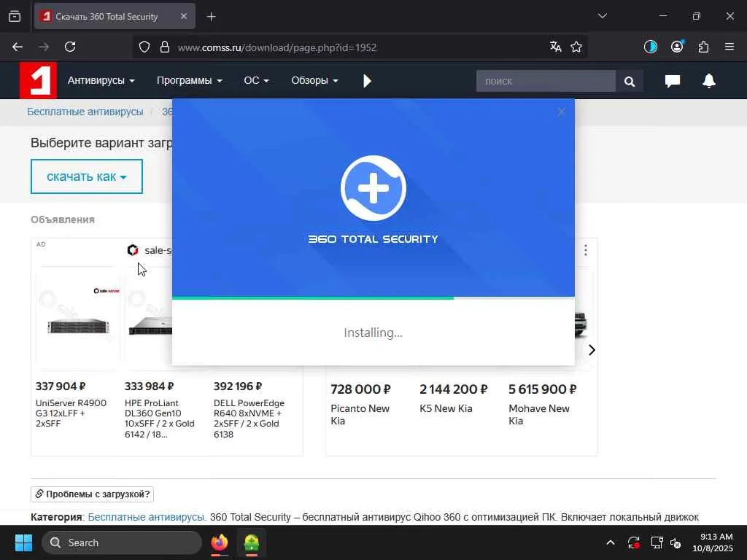The width and height of the screenshot is (747, 560).
Task: Open the Mohave New Kia ad
Action: point(539,414)
